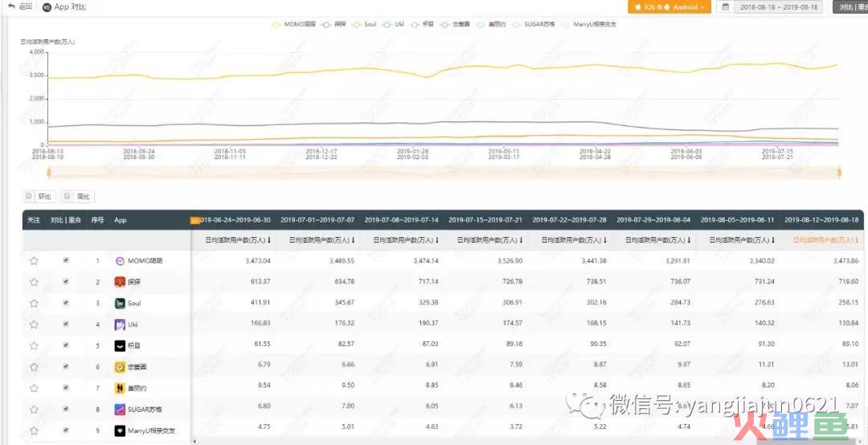Click the 3,489.55 value cell
Screen dimensions: 868x445
342,260
